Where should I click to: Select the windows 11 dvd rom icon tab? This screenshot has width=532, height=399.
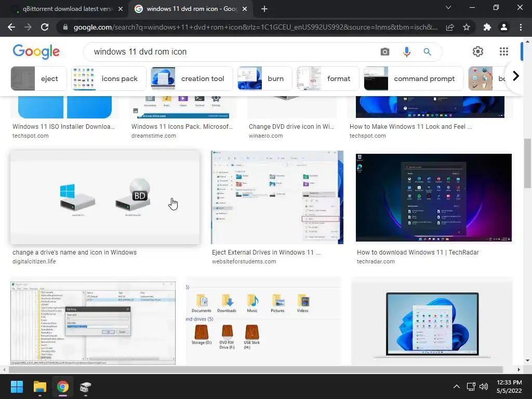click(190, 9)
